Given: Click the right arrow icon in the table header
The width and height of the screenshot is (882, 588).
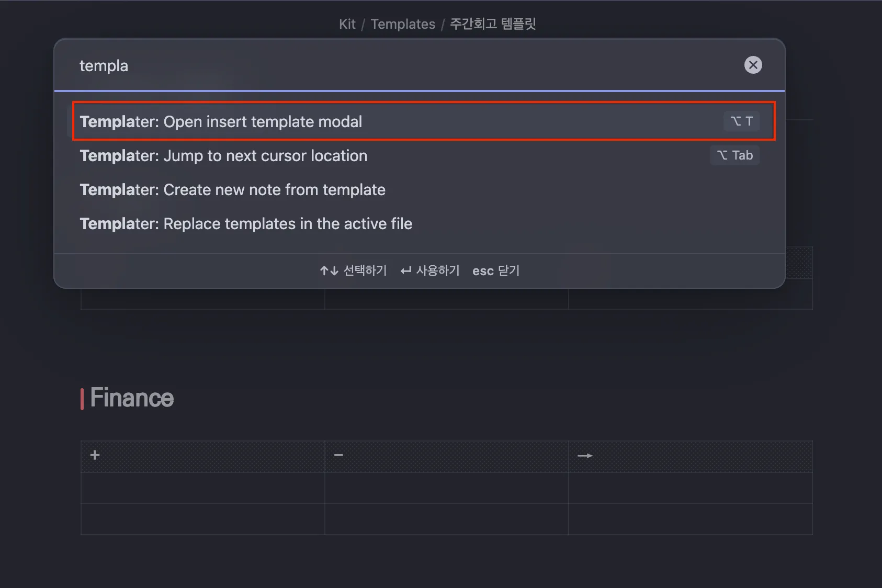Looking at the screenshot, I should click(584, 456).
